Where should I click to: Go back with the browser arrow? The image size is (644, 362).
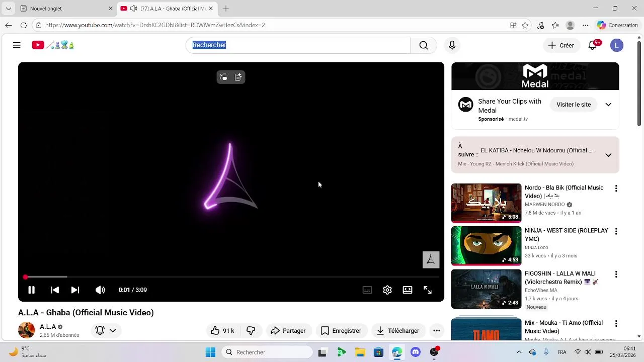point(9,25)
